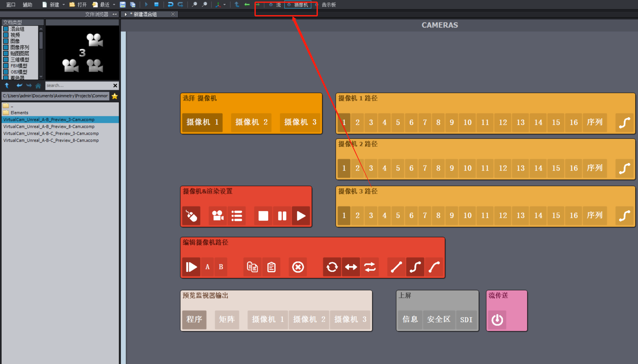
Task: Click the S-curve icon of 摄像机 1 路径
Action: click(x=624, y=122)
